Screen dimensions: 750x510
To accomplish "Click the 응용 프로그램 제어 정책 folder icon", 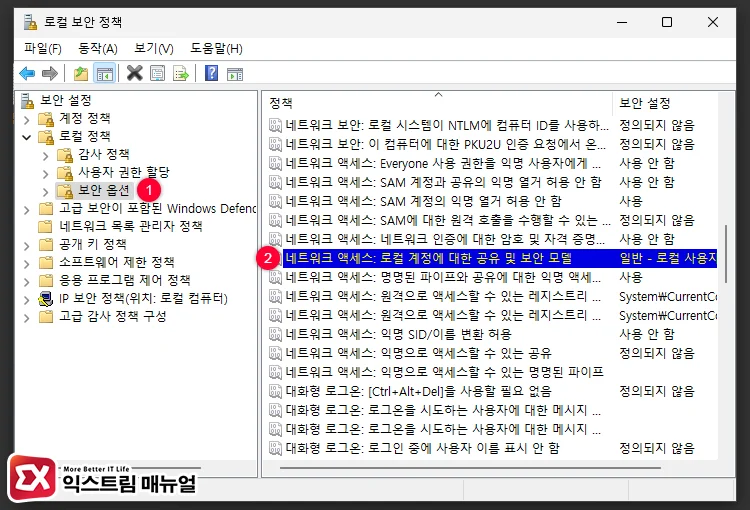I will point(46,281).
